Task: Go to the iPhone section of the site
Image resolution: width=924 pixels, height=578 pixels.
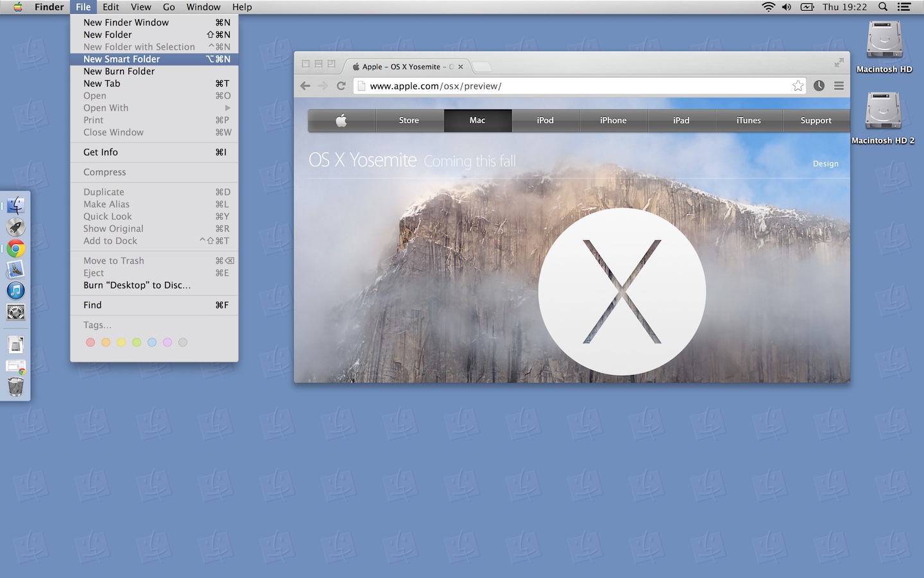Action: point(613,120)
